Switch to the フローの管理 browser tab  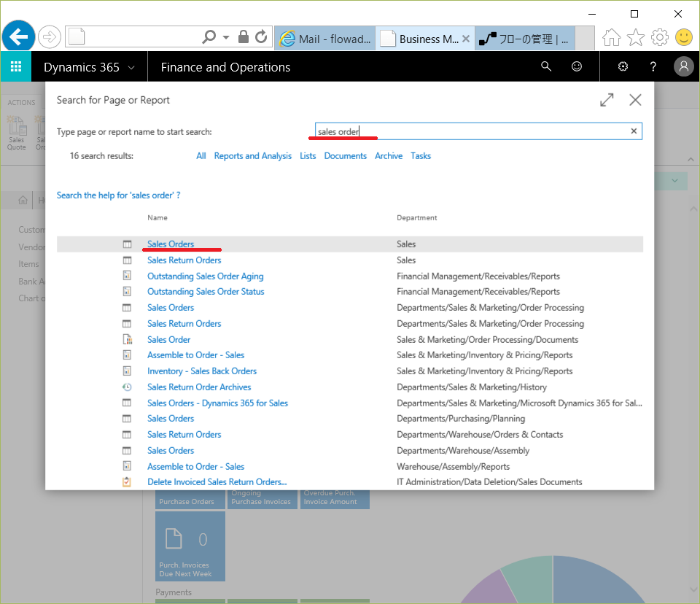click(x=524, y=39)
